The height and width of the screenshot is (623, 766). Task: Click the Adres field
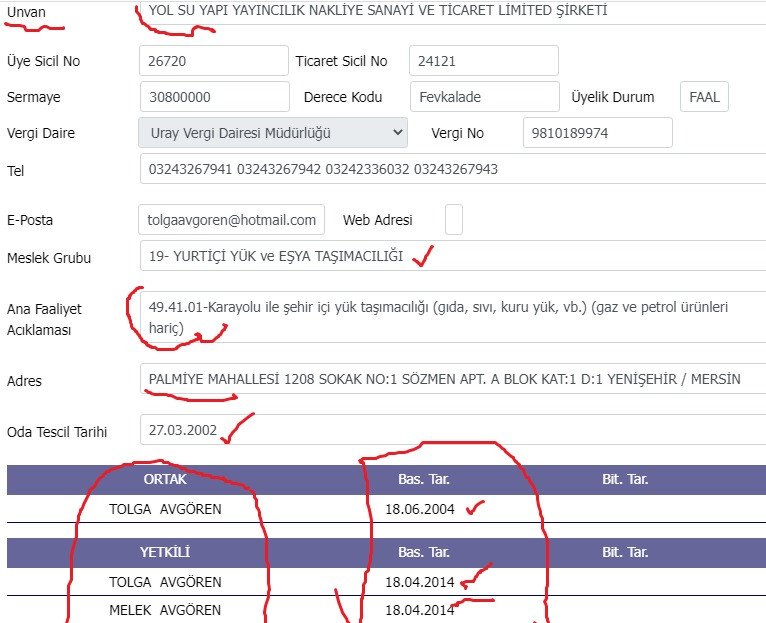tap(453, 379)
